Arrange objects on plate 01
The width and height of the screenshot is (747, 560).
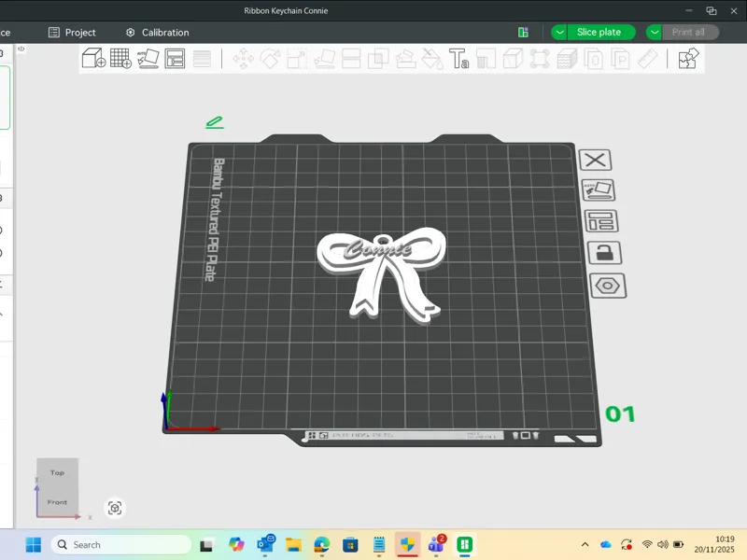[601, 221]
